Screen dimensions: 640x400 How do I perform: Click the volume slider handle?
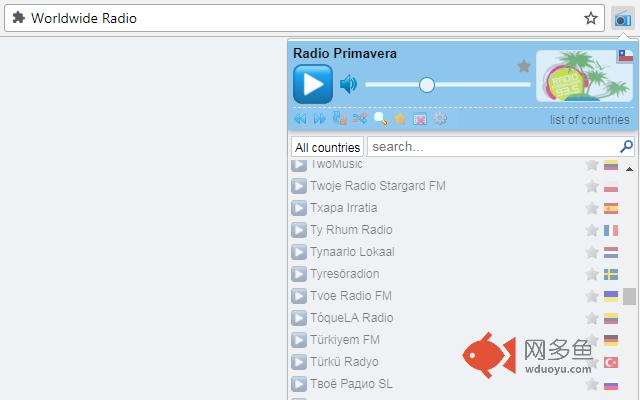pyautogui.click(x=427, y=85)
